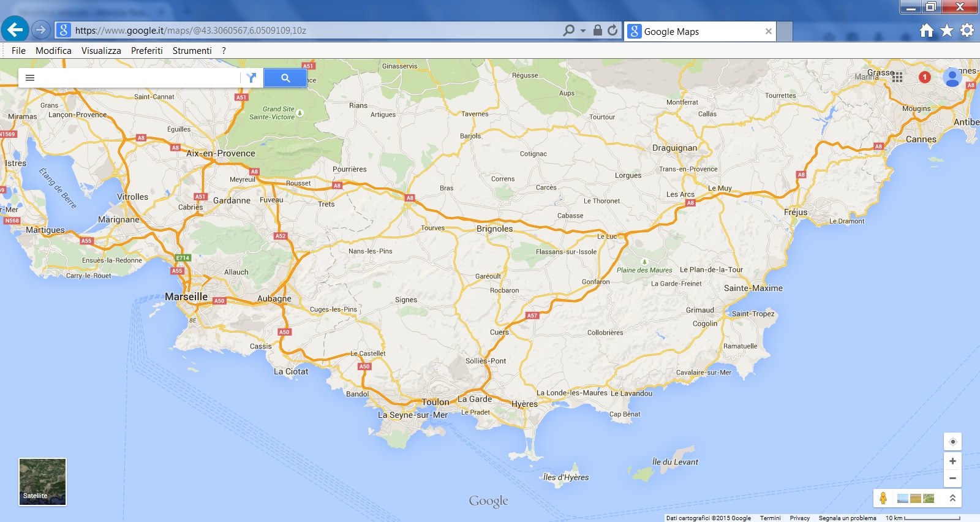
Task: Open the Termini link
Action: click(771, 518)
